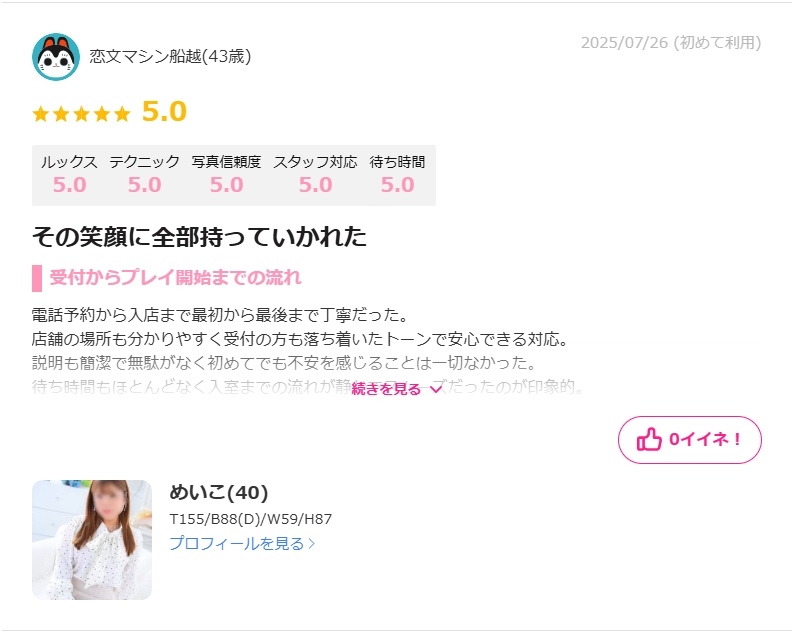Viewport: 793px width, 633px height.
Task: Click the chevron arrow beside プロフィールを見る
Action: click(x=312, y=544)
